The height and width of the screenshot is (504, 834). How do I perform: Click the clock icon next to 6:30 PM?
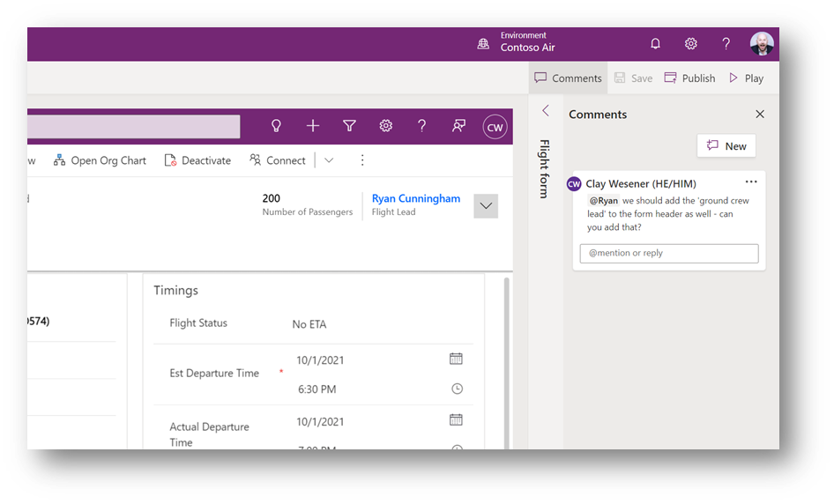pos(457,389)
